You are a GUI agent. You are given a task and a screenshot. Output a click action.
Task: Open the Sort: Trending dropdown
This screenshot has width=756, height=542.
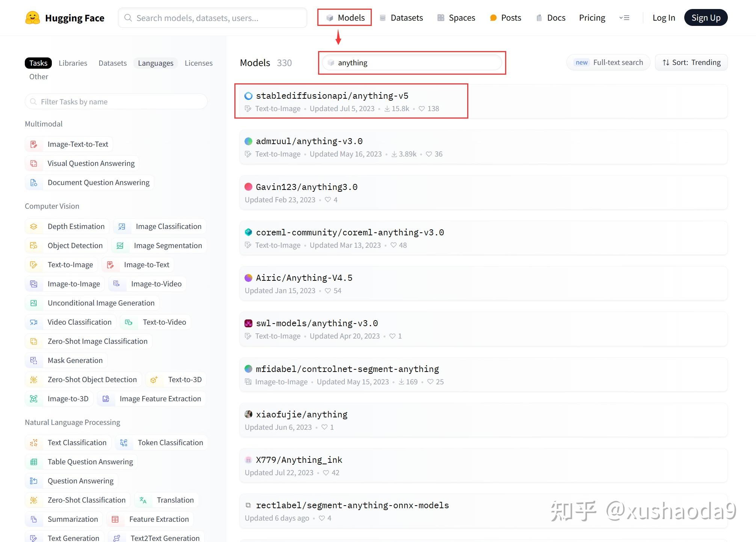coord(691,63)
